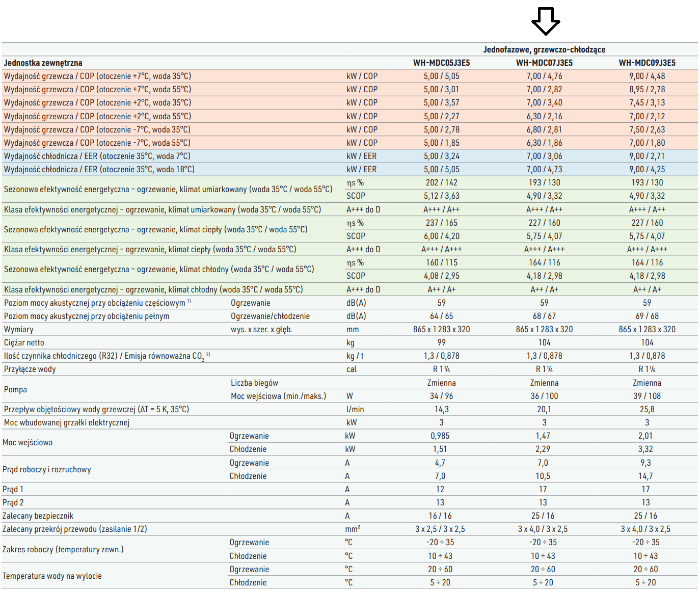Click value 7,00 / 4,73
700x591 pixels.
tap(544, 169)
